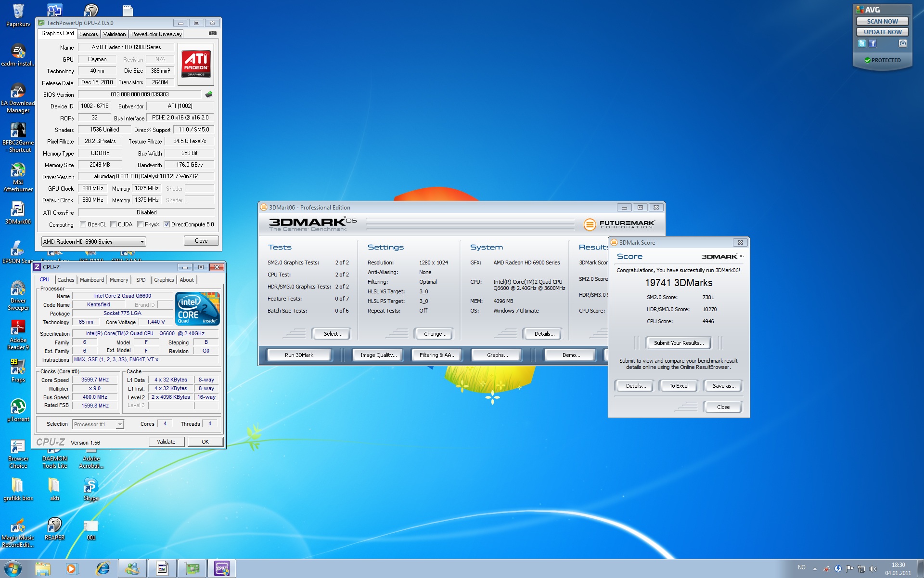924x578 pixels.
Task: Click the GPU-Z BIOS save chip icon
Action: tap(209, 94)
